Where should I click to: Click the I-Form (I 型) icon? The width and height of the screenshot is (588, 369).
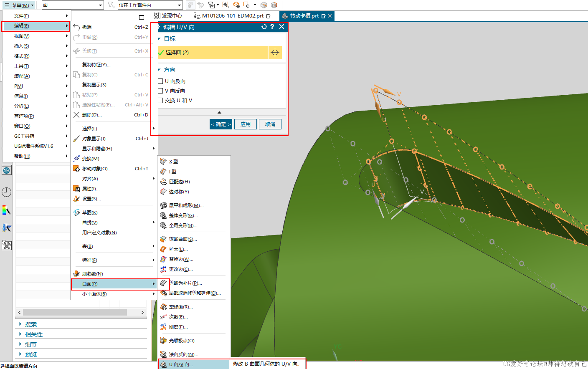click(163, 172)
